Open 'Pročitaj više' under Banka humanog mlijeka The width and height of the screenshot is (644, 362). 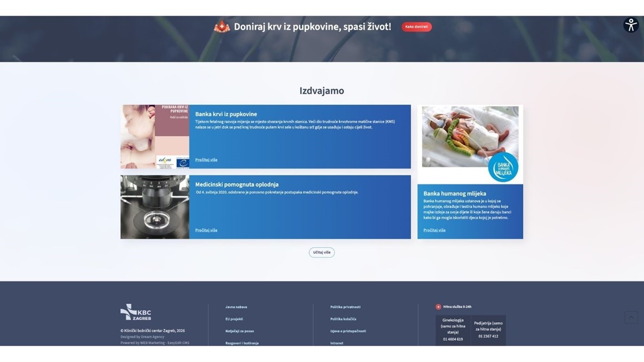434,230
